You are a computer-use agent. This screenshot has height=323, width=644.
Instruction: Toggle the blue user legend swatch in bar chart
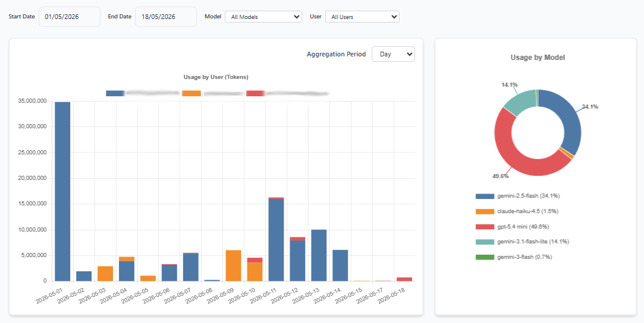click(x=115, y=93)
